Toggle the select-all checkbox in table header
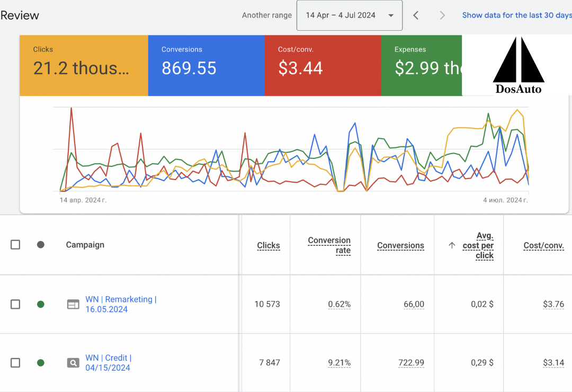572x392 pixels. click(15, 245)
